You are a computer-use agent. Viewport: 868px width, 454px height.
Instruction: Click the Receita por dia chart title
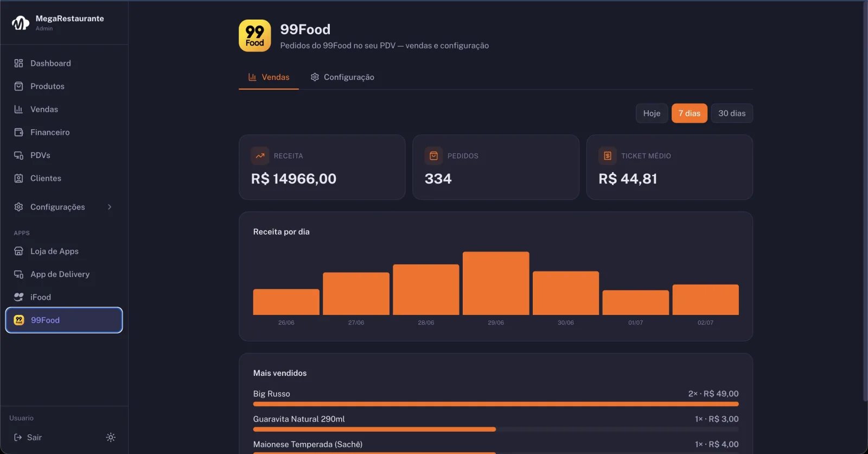(282, 232)
